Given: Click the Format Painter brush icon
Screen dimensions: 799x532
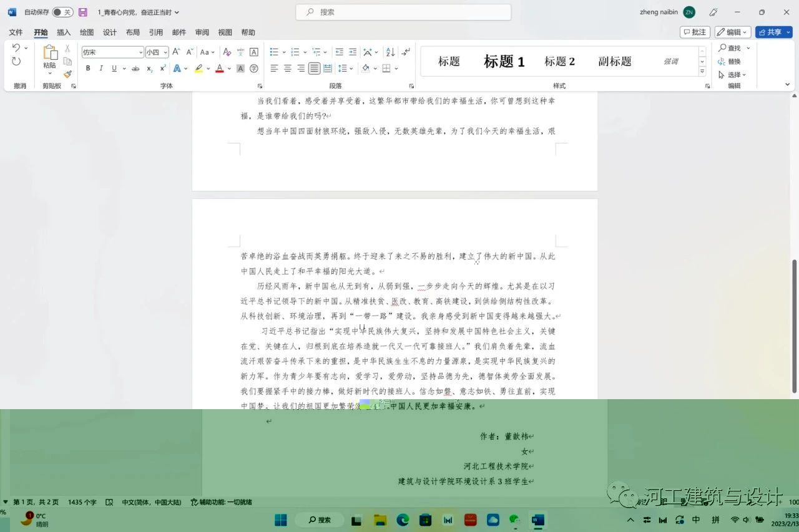Looking at the screenshot, I should point(67,74).
